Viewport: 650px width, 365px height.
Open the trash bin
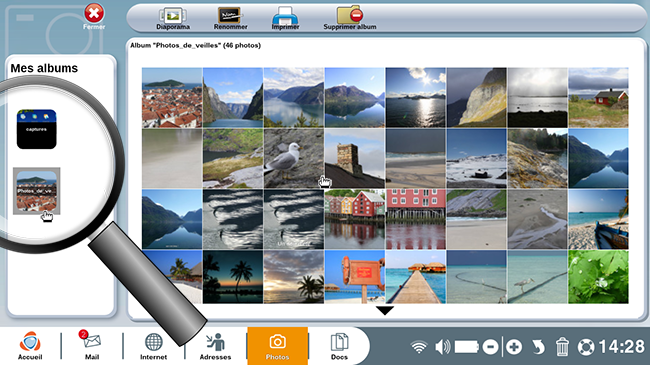pos(562,347)
